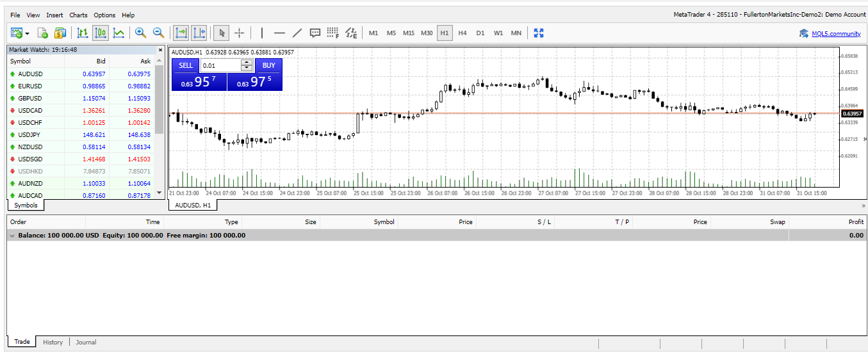Switch to M1 timeframe
Viewport: 868px width, 363px height.
[373, 33]
